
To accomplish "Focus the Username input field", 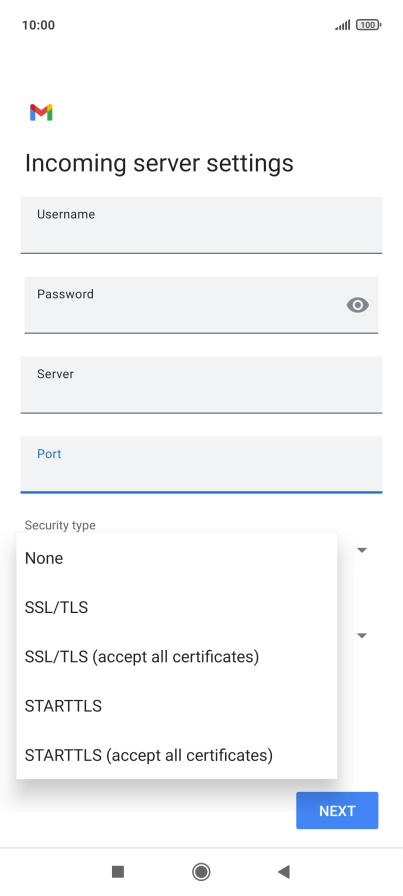I will tap(201, 225).
